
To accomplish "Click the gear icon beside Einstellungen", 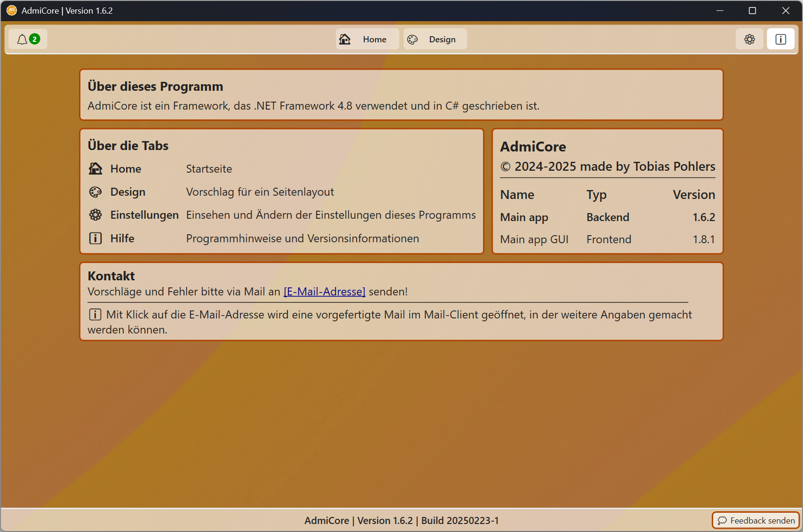I will 95,215.
